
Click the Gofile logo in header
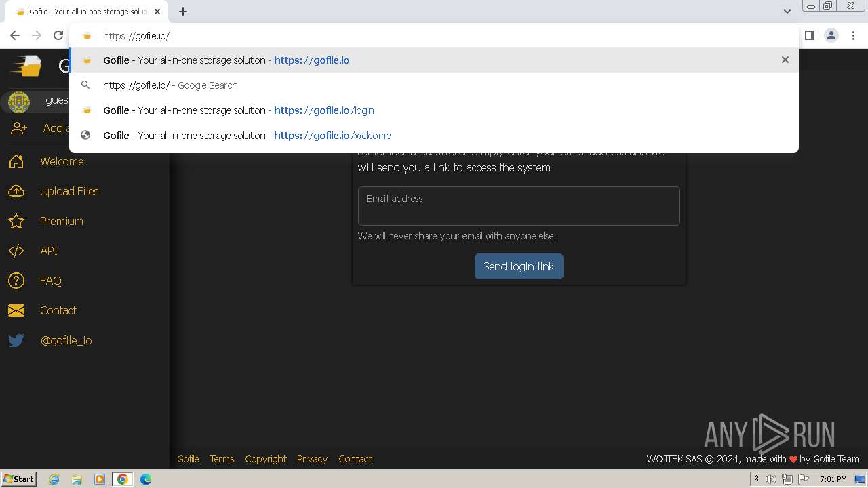(25, 66)
